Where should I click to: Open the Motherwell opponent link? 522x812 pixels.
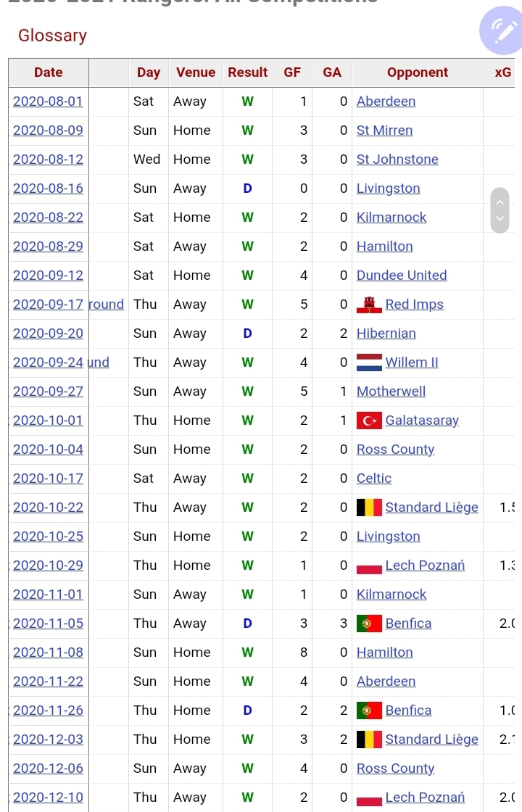point(391,391)
